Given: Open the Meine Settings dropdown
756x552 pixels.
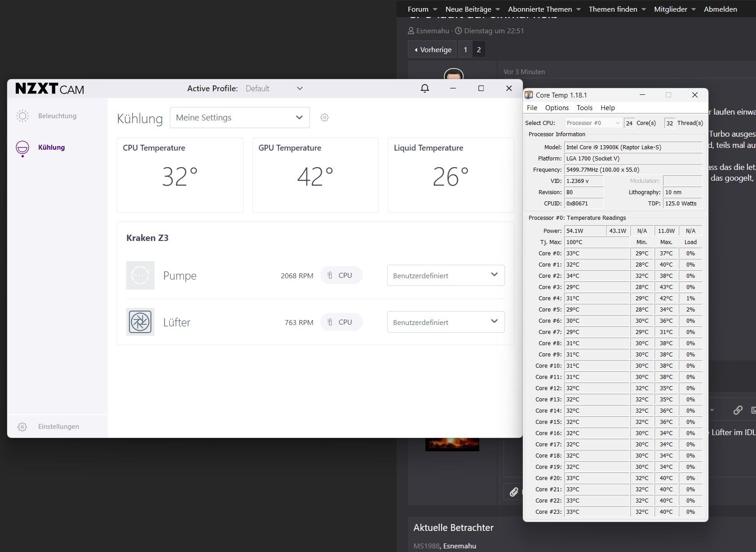Looking at the screenshot, I should (x=240, y=117).
